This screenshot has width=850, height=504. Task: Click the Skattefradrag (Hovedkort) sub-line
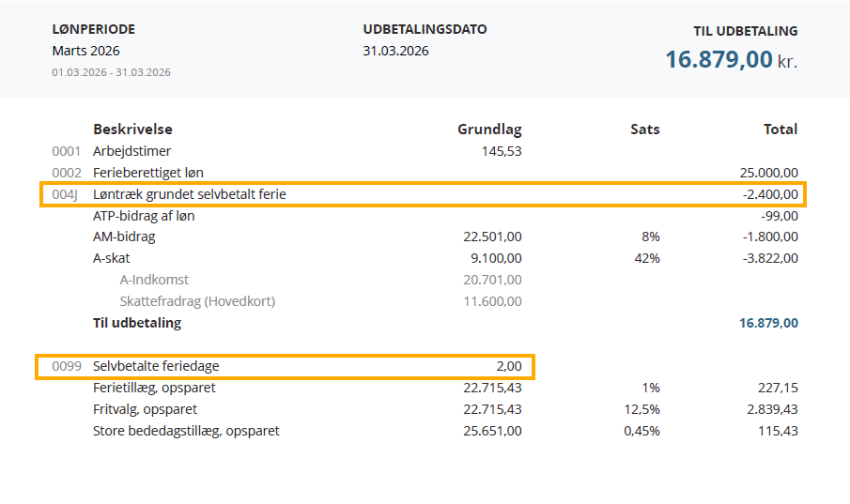coord(197,302)
